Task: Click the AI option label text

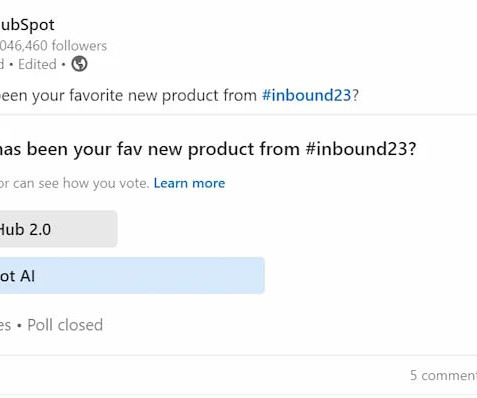Action: (x=17, y=276)
